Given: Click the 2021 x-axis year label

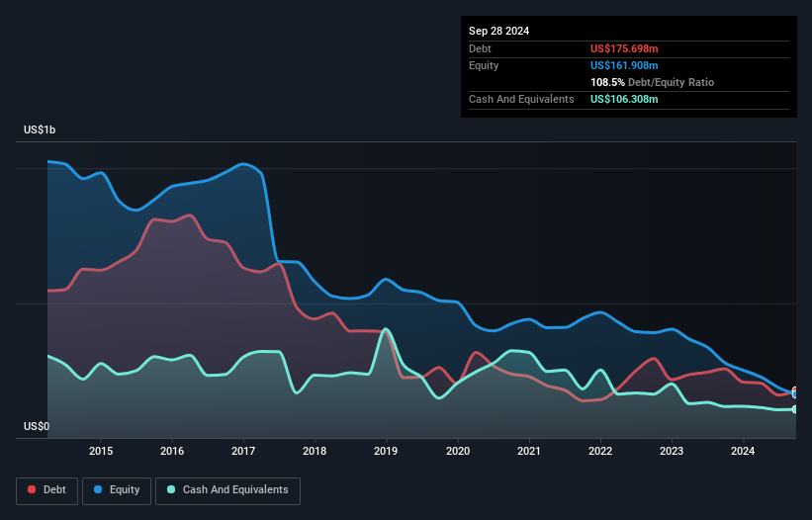Looking at the screenshot, I should pyautogui.click(x=529, y=451).
